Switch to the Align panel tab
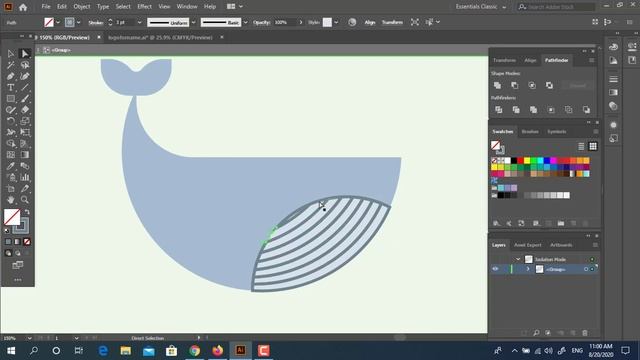The image size is (640, 360). coord(530,60)
